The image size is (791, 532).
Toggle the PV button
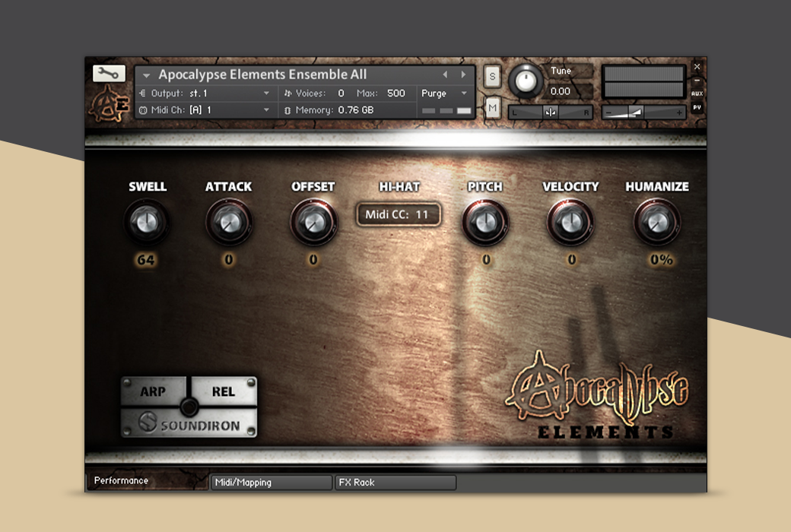tap(697, 107)
